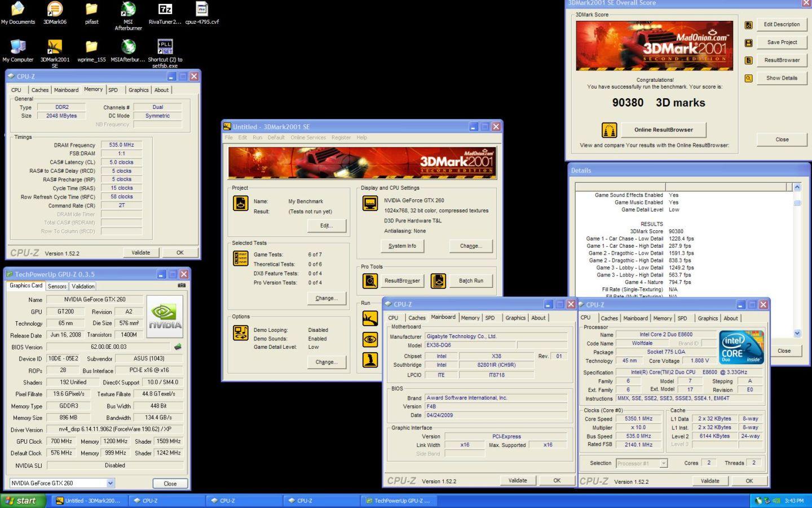This screenshot has height=508, width=812.
Task: Click the Batch Run icon under Pro Tools
Action: pyautogui.click(x=438, y=281)
